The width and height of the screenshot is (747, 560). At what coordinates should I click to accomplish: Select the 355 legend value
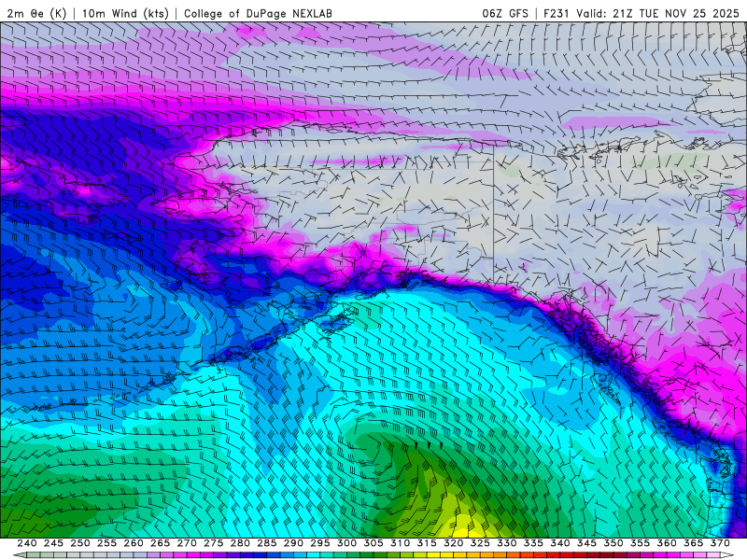641,543
